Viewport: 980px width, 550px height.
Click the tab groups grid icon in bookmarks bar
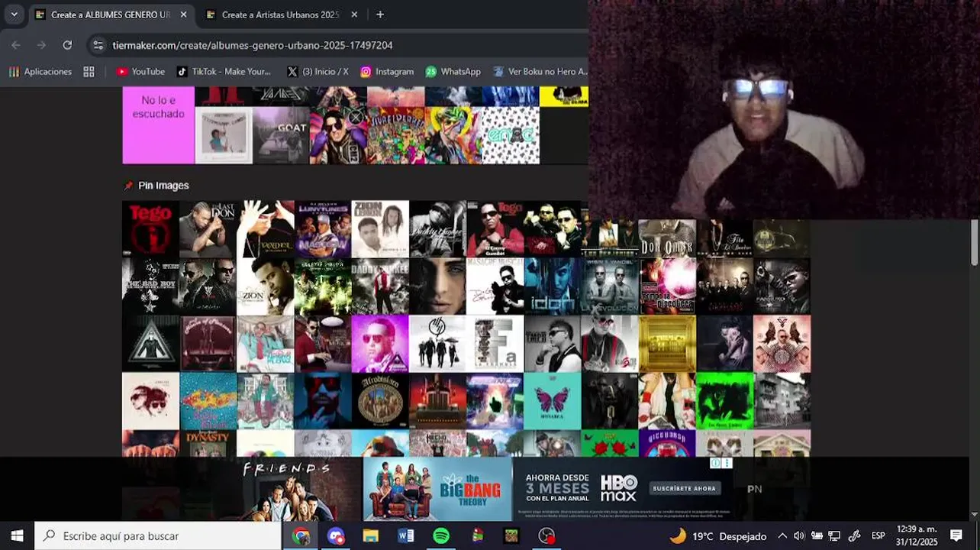[x=89, y=71]
